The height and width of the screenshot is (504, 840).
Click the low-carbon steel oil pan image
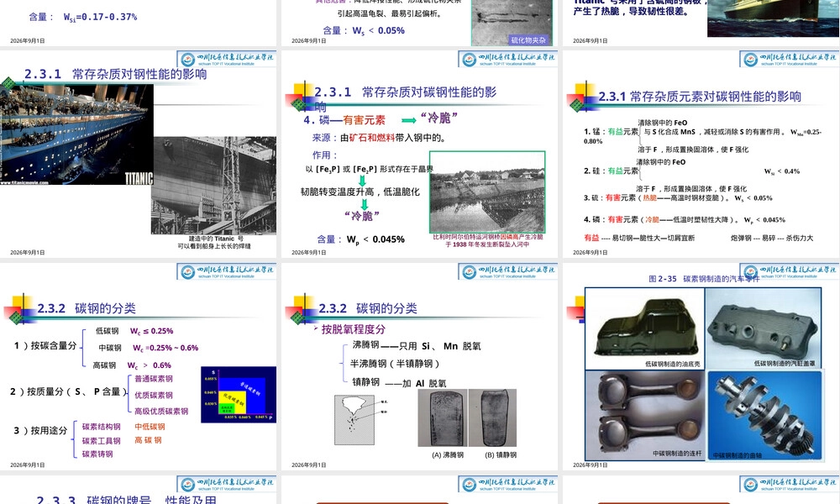644,328
